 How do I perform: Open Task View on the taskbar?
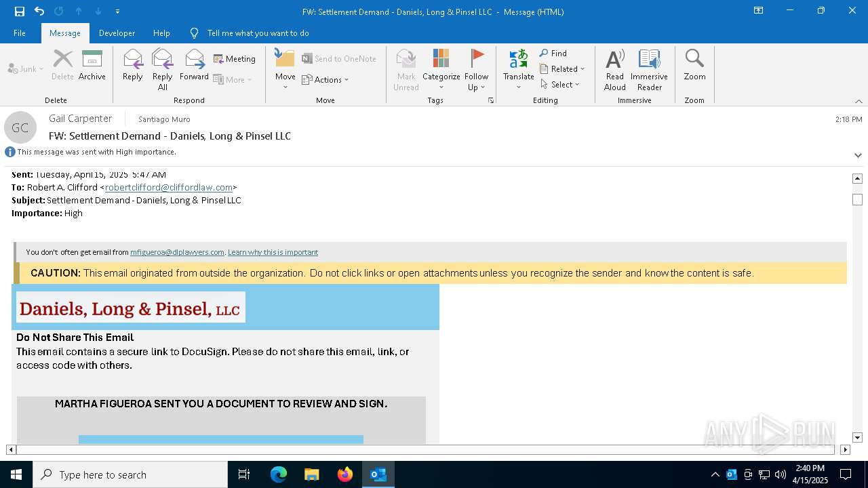click(244, 474)
